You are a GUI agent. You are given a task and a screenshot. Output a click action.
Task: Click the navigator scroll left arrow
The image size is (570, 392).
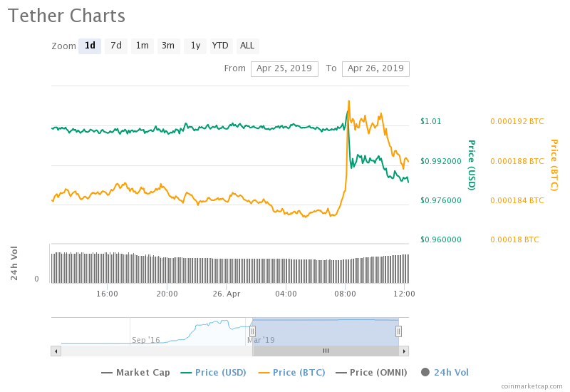56,351
